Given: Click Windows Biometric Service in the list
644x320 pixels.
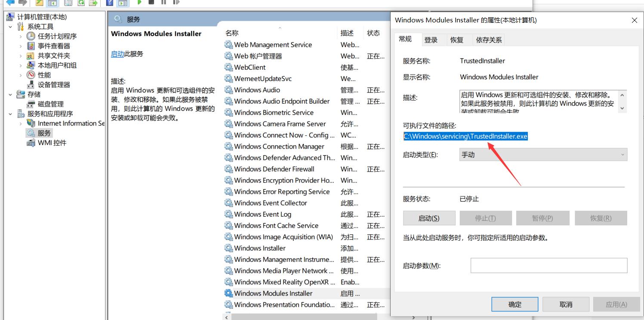Looking at the screenshot, I should (x=274, y=113).
